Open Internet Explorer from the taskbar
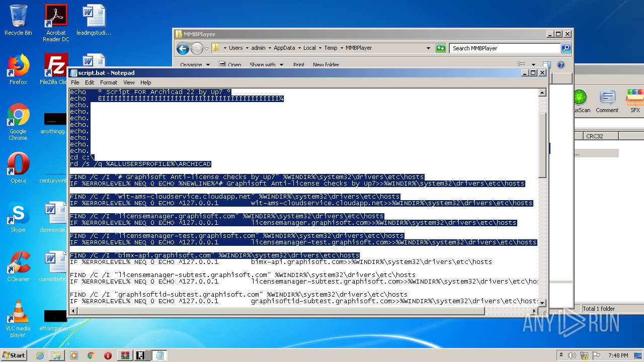The image size is (644, 362). (40, 355)
